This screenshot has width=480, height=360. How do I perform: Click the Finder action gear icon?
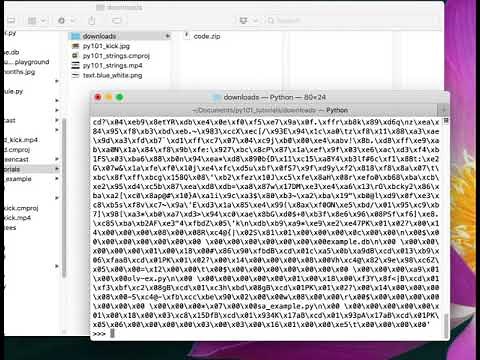tap(61, 21)
